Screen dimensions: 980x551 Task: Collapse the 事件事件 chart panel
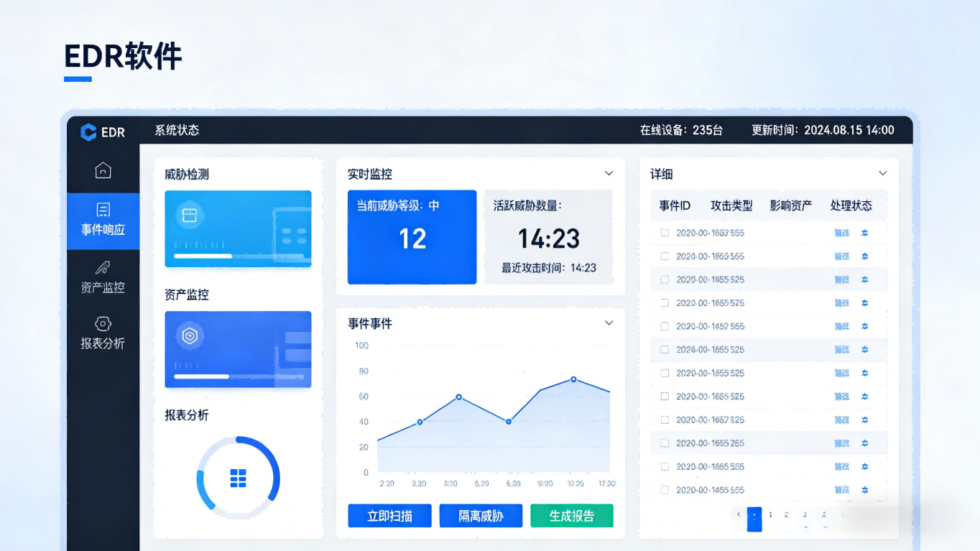click(609, 323)
